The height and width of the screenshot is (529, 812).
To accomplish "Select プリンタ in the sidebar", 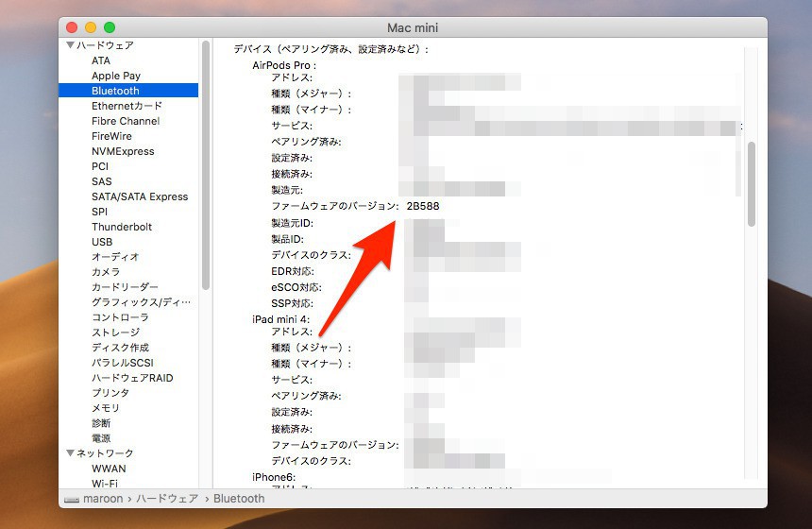I will (x=110, y=393).
